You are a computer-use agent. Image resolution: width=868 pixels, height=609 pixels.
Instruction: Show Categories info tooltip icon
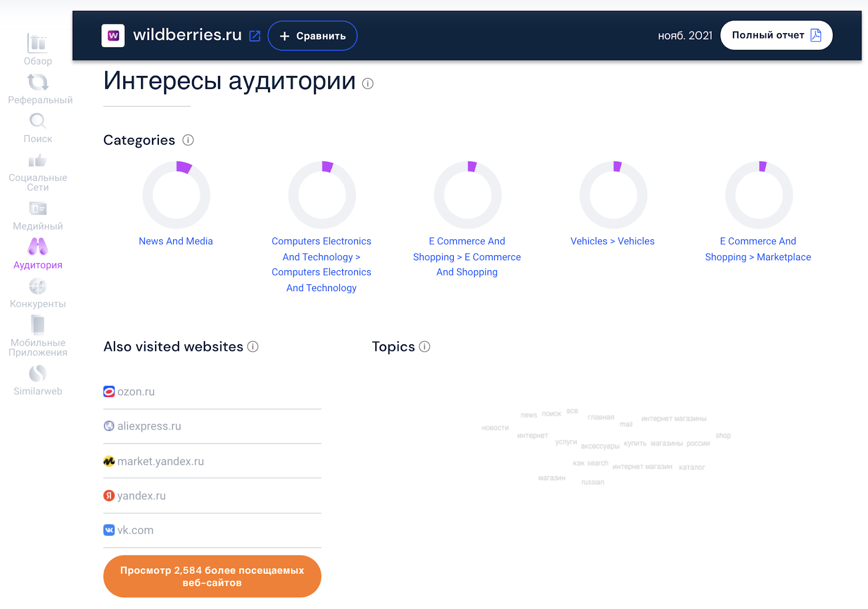point(188,140)
